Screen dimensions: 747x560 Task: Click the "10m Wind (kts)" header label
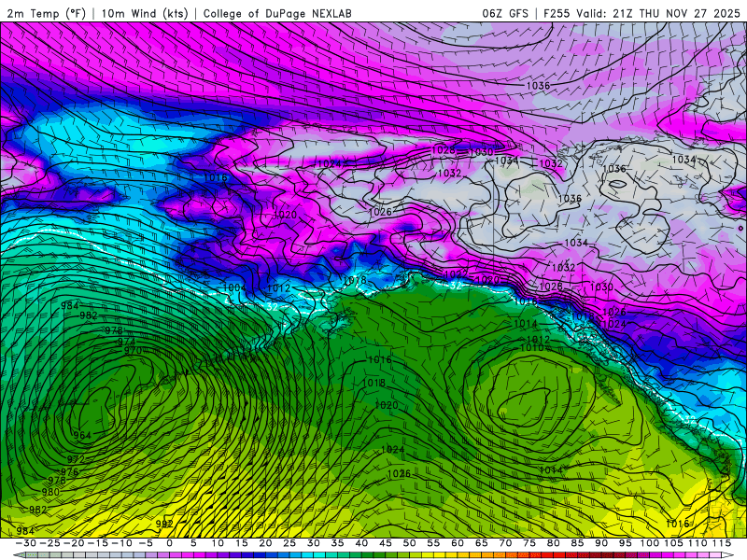tap(145, 13)
